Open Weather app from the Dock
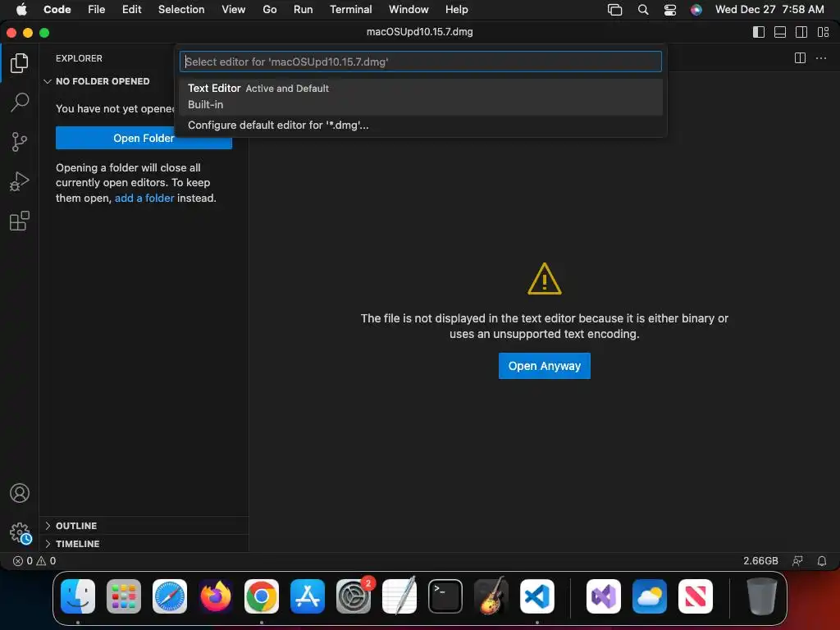The height and width of the screenshot is (630, 840). pyautogui.click(x=650, y=596)
